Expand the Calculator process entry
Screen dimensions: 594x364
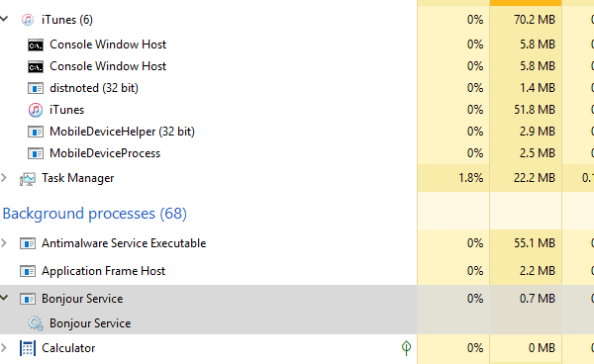pos(4,348)
